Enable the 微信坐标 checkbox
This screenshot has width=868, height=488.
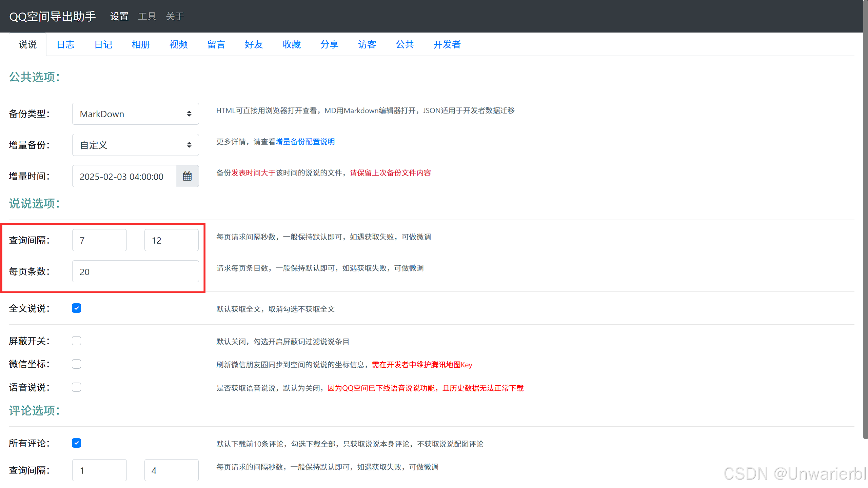(76, 364)
